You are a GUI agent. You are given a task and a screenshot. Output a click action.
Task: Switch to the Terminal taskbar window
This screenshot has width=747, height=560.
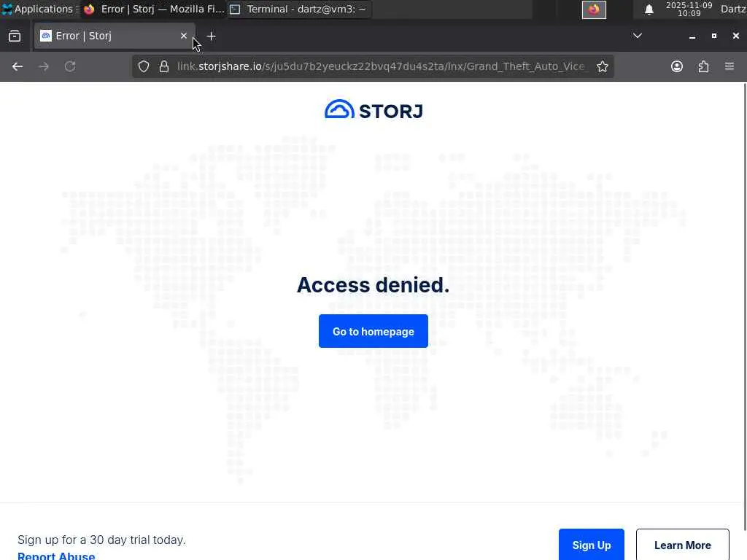pyautogui.click(x=299, y=9)
